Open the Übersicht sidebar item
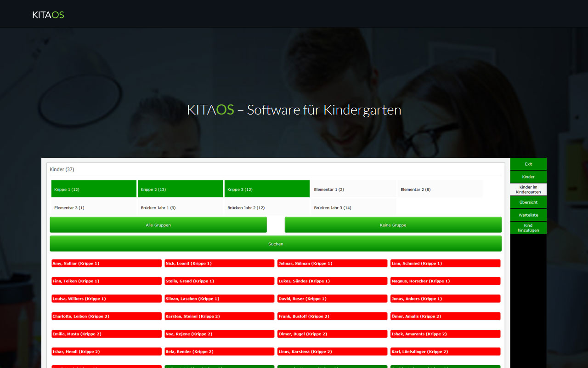The image size is (588, 368). pyautogui.click(x=528, y=202)
